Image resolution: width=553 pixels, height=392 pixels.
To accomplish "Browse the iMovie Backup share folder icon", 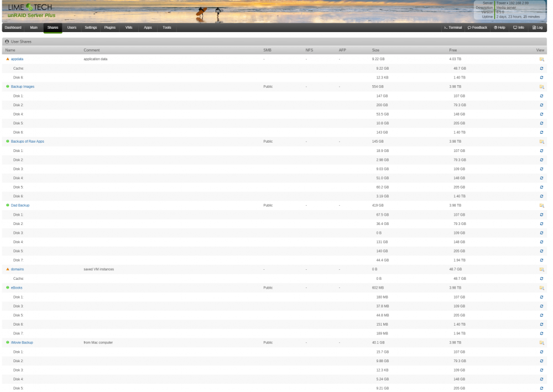I will coord(541,343).
